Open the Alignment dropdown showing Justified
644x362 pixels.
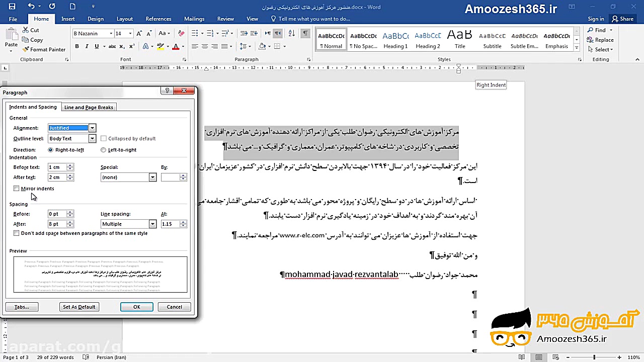click(x=92, y=128)
